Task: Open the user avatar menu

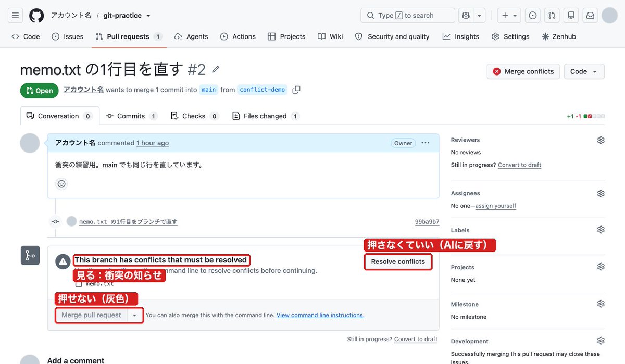Action: [x=609, y=16]
